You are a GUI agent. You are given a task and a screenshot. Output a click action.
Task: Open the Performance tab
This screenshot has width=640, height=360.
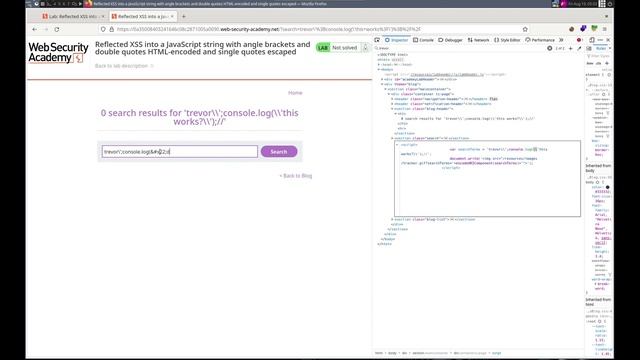tap(540, 40)
